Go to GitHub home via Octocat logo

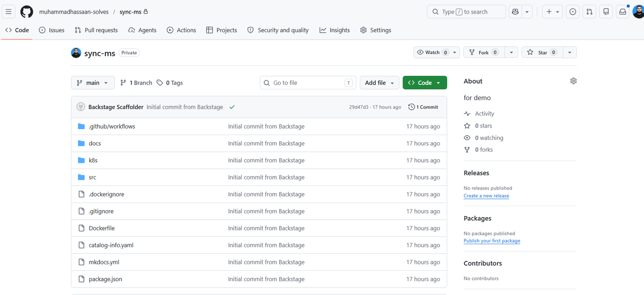[27, 12]
